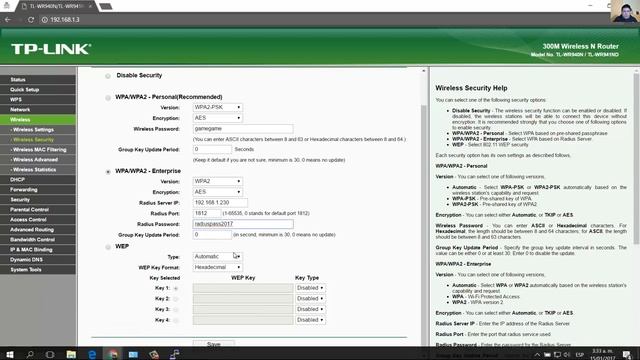This screenshot has width=640, height=360.
Task: Open Key 1 Key Type dropdown
Action: coord(310,288)
